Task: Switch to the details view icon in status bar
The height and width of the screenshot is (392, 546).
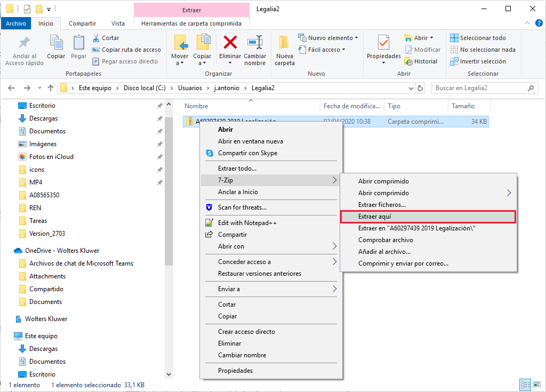Action: click(x=525, y=385)
